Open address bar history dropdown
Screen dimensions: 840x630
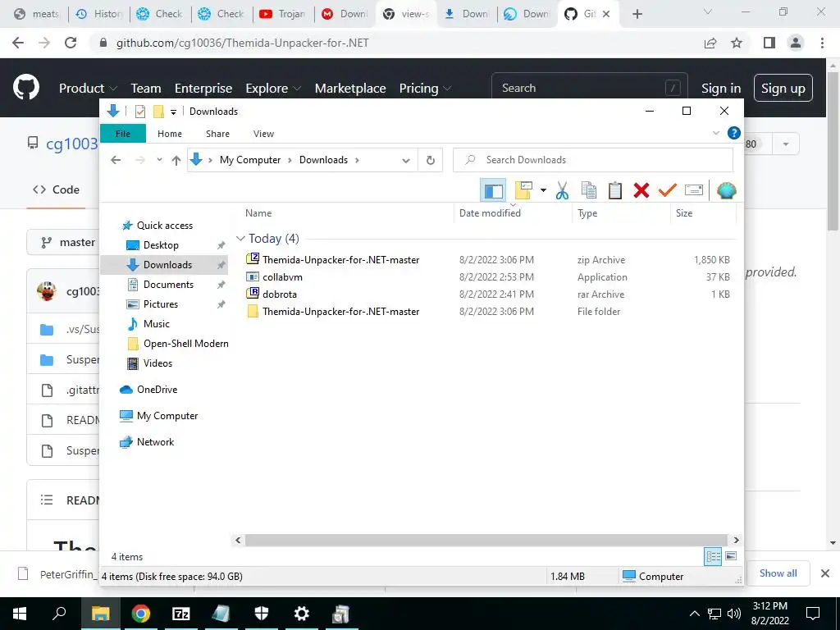tap(406, 160)
